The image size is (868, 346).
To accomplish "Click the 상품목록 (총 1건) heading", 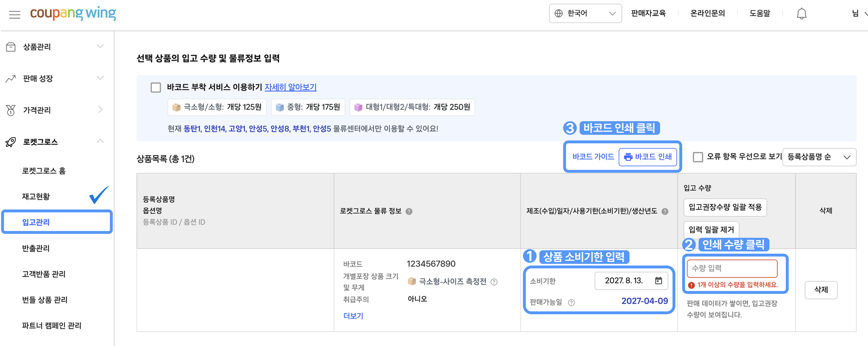I will click(165, 159).
